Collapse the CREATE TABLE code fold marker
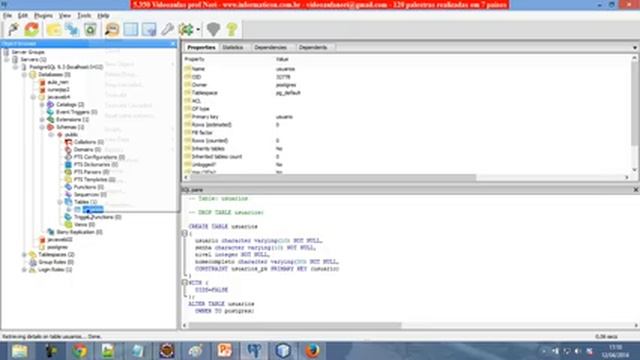 point(184,233)
